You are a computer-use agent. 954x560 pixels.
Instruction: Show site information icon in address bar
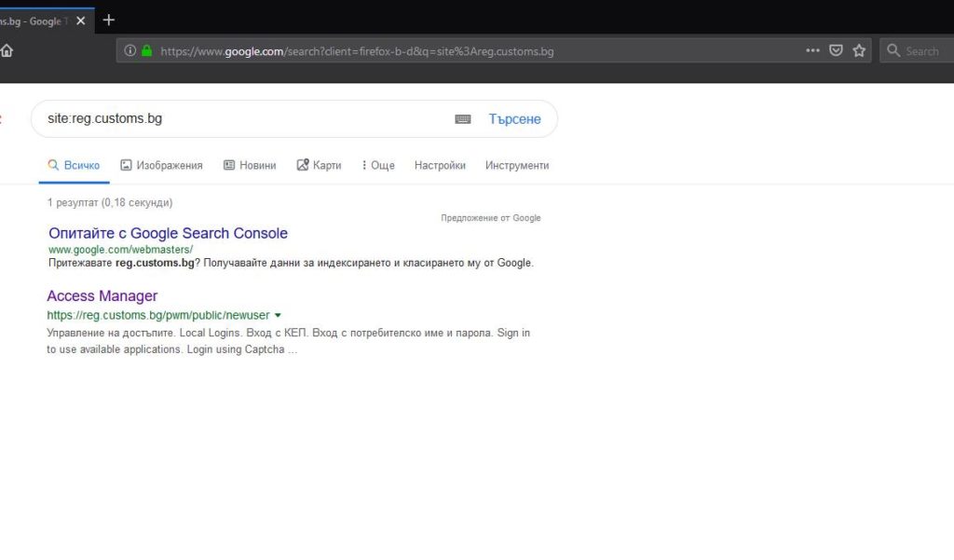(x=129, y=50)
